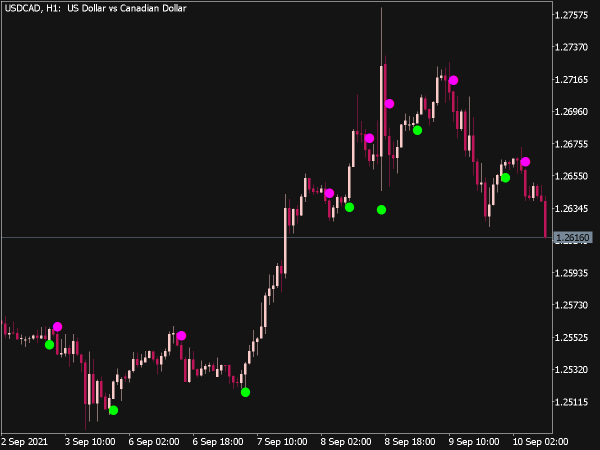600x450 pixels.
Task: Select the horizontal current-price line across the chart
Action: click(x=277, y=238)
